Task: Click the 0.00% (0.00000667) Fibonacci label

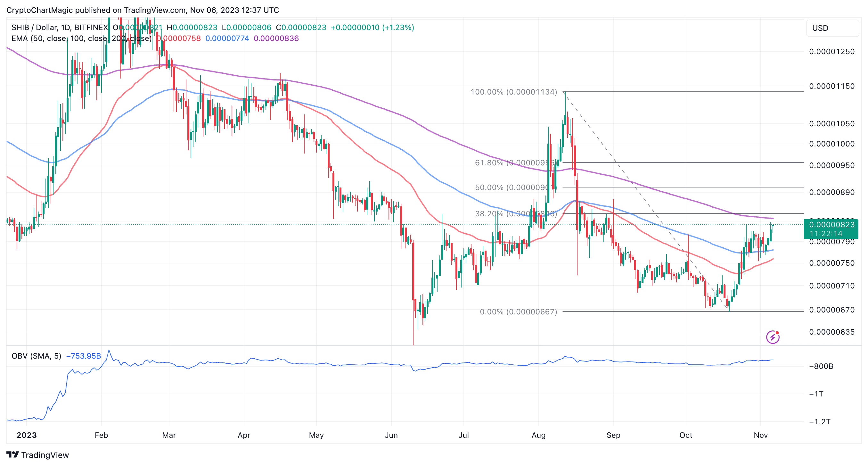Action: pyautogui.click(x=518, y=312)
